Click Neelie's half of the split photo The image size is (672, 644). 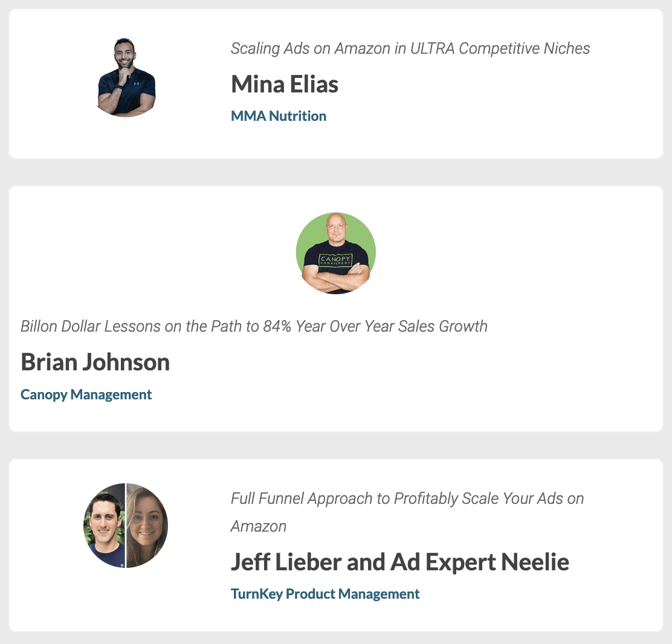tap(147, 526)
